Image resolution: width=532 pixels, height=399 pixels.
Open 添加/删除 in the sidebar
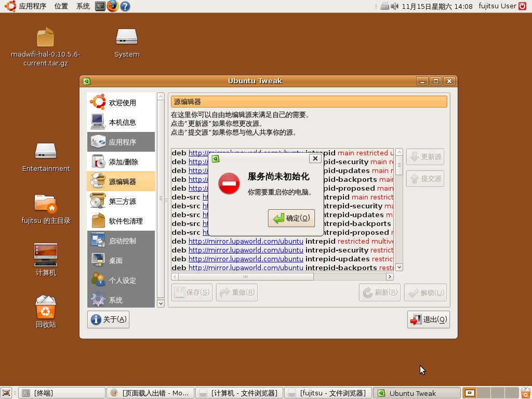point(121,162)
